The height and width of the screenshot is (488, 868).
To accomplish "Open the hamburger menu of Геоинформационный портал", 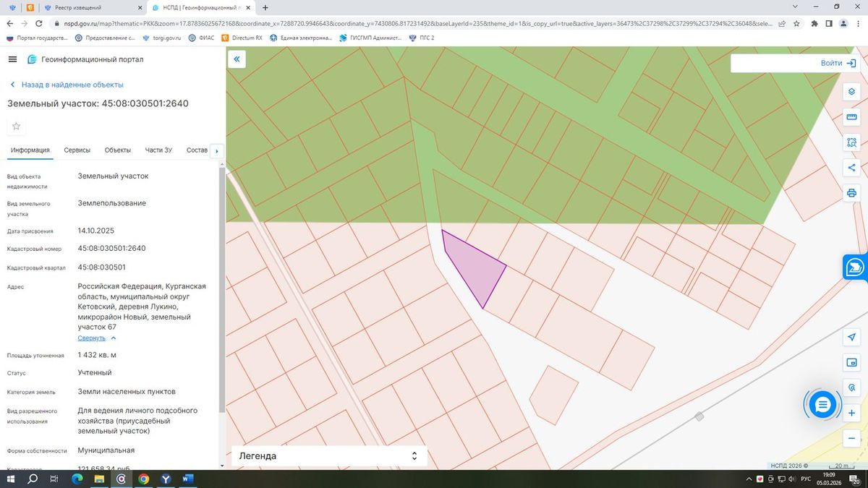I will coord(13,59).
